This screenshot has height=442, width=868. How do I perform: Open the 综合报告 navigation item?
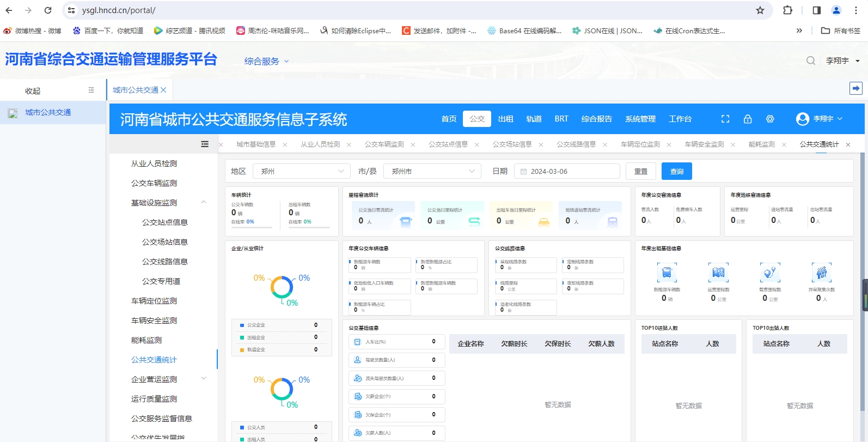coord(596,119)
